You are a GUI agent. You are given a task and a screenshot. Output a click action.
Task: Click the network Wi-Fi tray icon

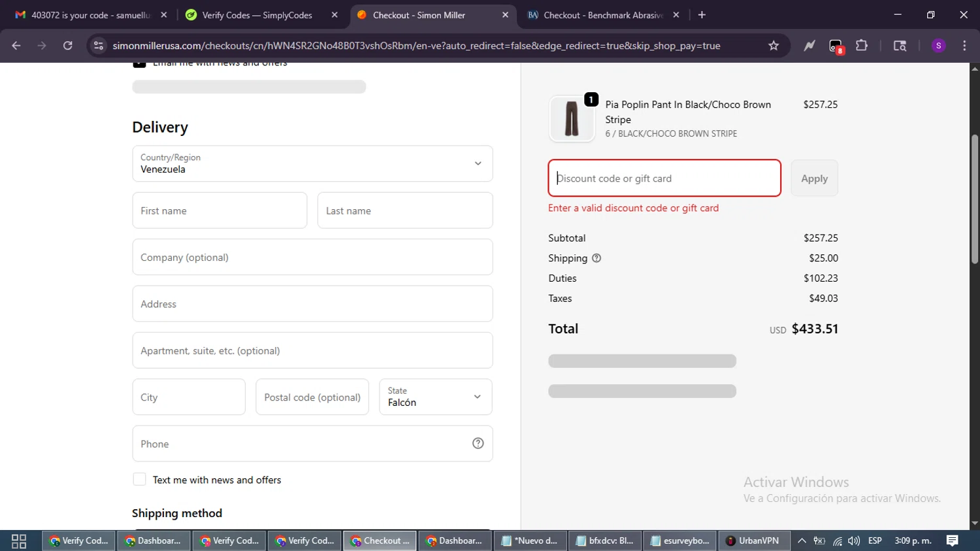[837, 541]
